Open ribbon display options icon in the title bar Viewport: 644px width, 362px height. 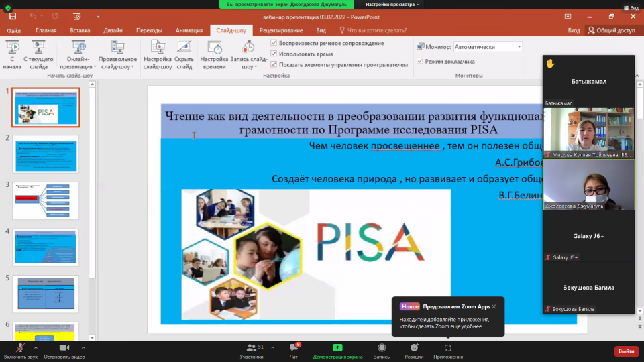[568, 16]
